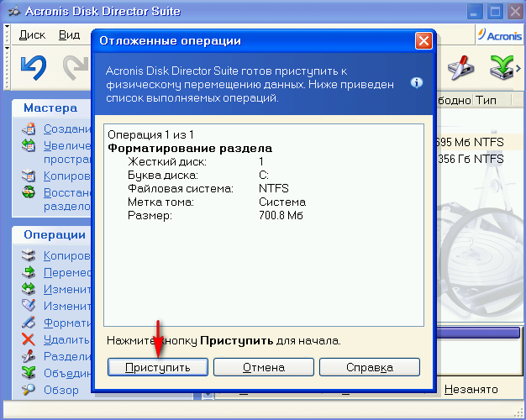Image resolution: width=526 pixels, height=420 pixels.
Task: Click the Незанято legend label
Action: (471, 389)
